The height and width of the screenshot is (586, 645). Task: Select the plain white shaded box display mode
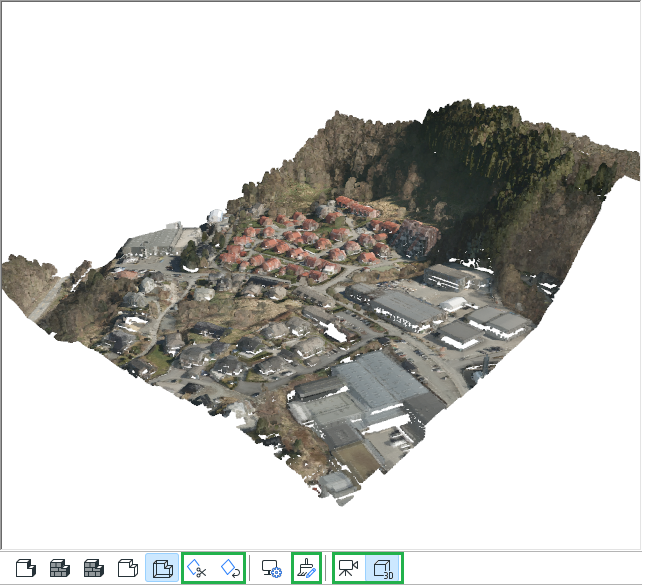click(26, 569)
